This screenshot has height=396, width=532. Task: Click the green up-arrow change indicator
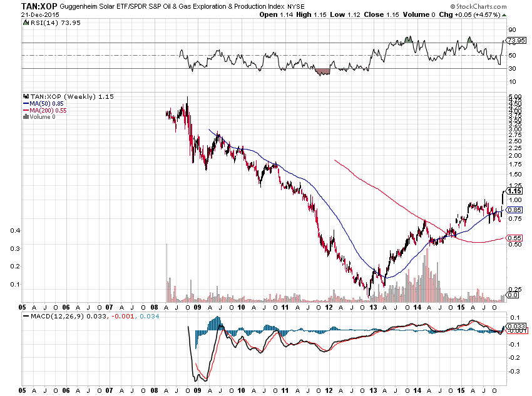tap(504, 15)
